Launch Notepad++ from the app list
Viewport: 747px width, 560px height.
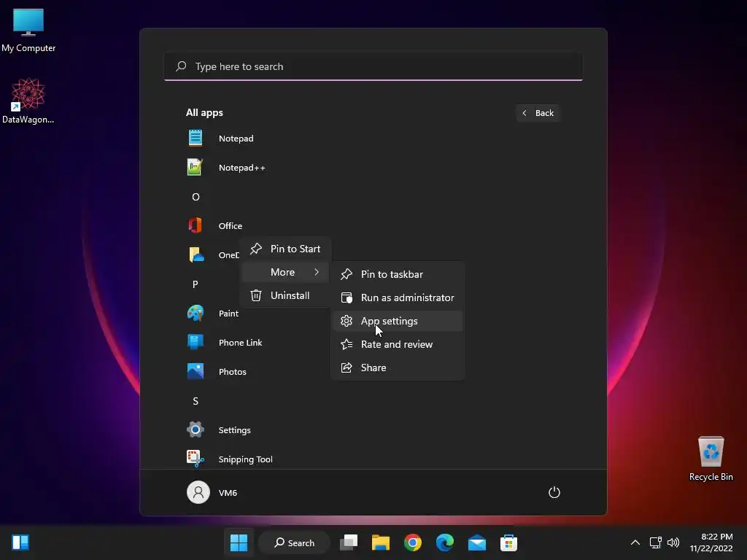(241, 168)
